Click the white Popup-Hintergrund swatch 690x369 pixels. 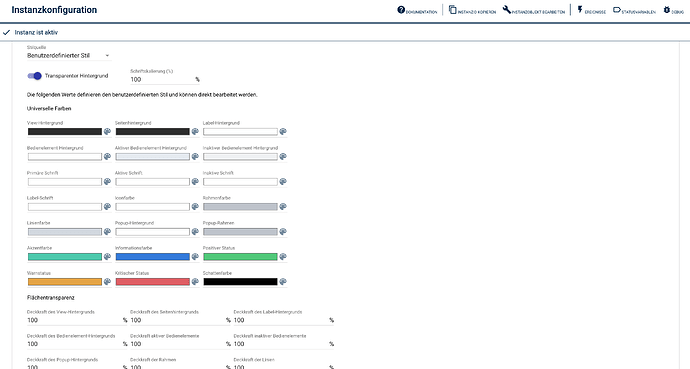(x=153, y=232)
